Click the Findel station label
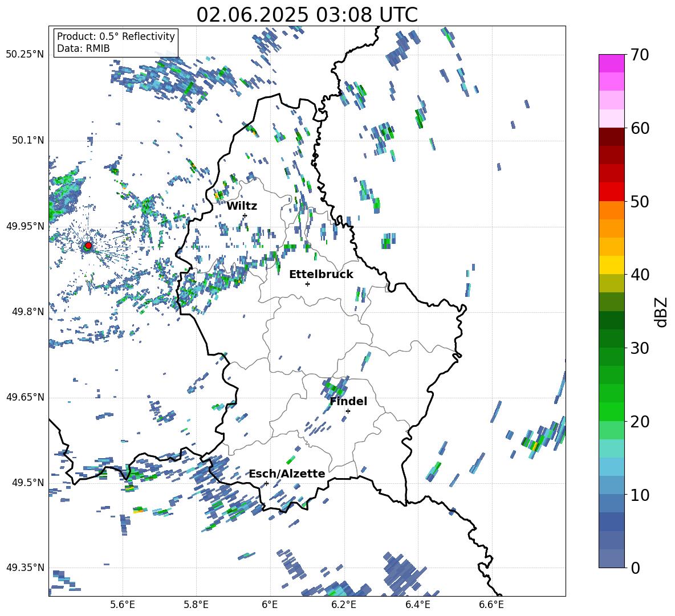Screen dimensions: 675x616 coord(348,401)
